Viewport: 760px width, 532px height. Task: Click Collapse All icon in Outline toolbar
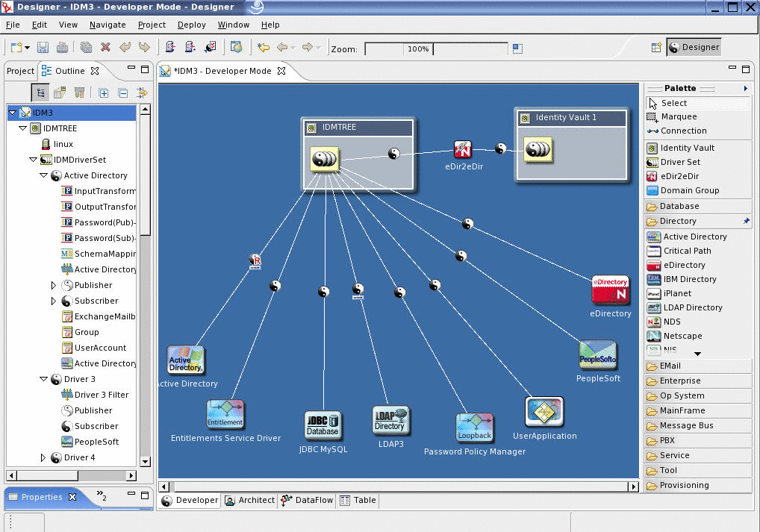point(123,93)
